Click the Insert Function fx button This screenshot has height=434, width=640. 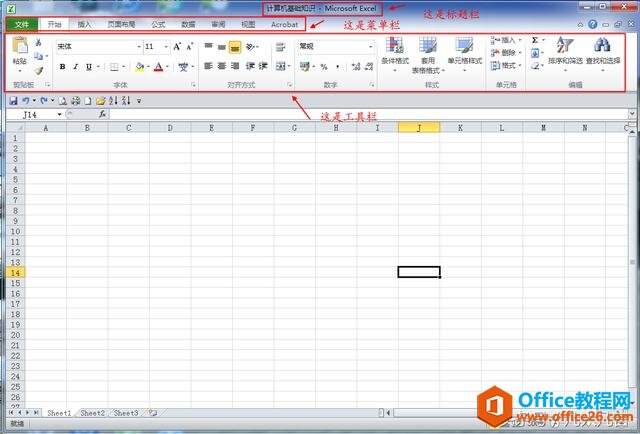pos(102,115)
